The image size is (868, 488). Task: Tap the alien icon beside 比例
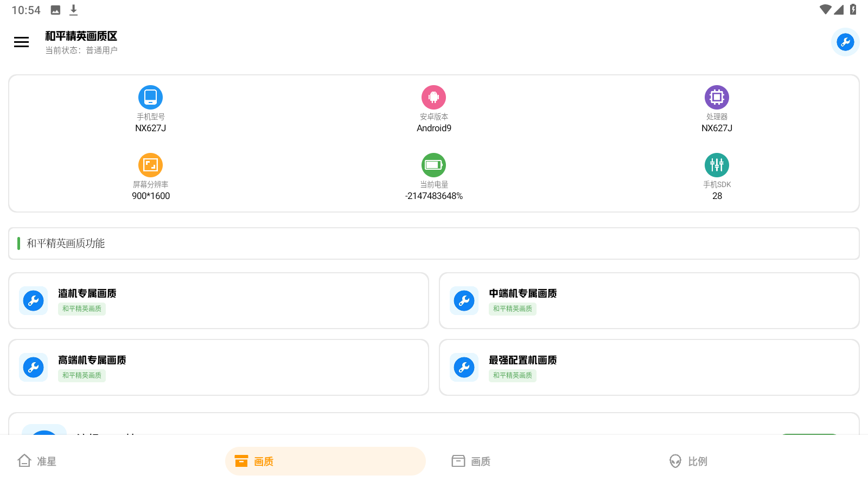674,461
